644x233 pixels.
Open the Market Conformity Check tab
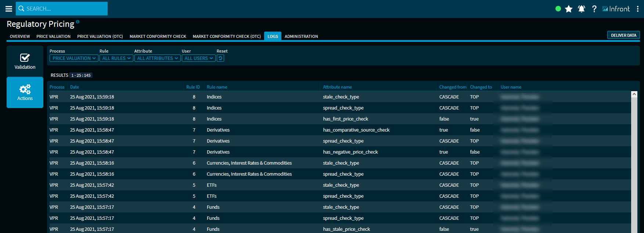[158, 36]
